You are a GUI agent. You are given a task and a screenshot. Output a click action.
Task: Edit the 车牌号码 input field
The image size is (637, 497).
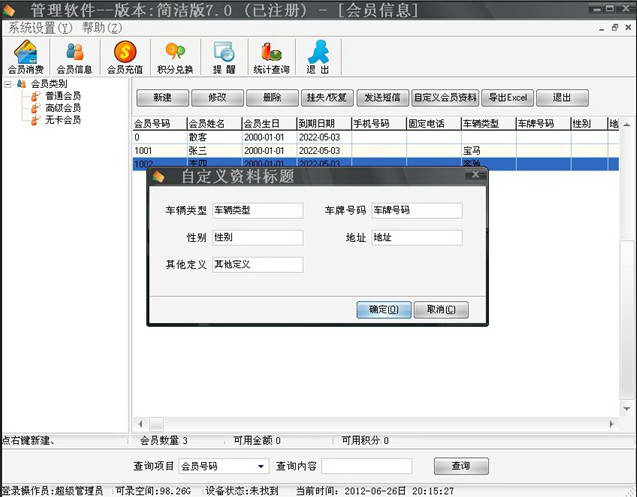pyautogui.click(x=417, y=211)
